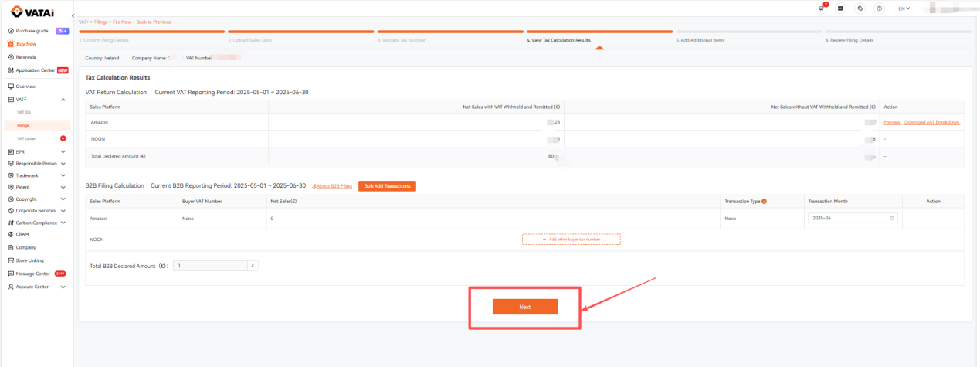Open VAT IDs in the sidebar
The width and height of the screenshot is (980, 367).
(24, 113)
